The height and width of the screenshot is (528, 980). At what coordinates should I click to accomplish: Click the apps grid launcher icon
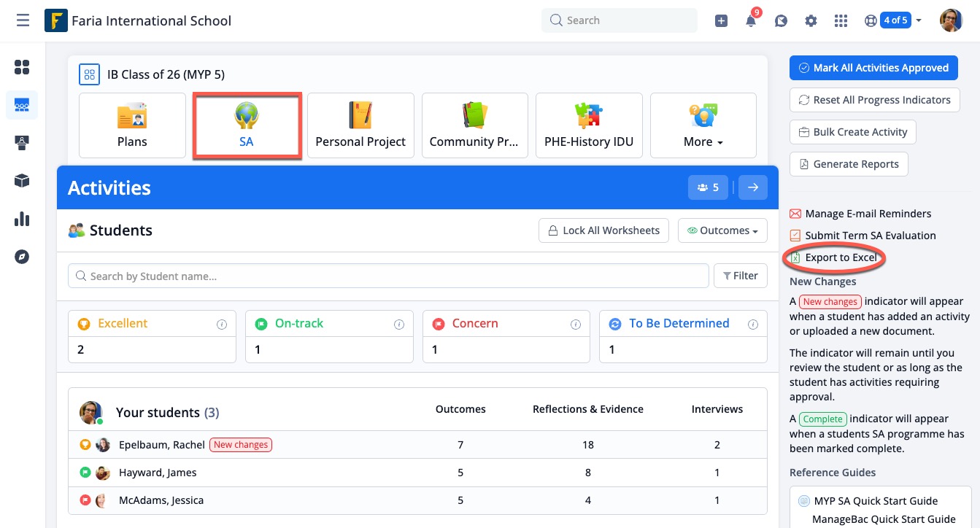tap(841, 21)
